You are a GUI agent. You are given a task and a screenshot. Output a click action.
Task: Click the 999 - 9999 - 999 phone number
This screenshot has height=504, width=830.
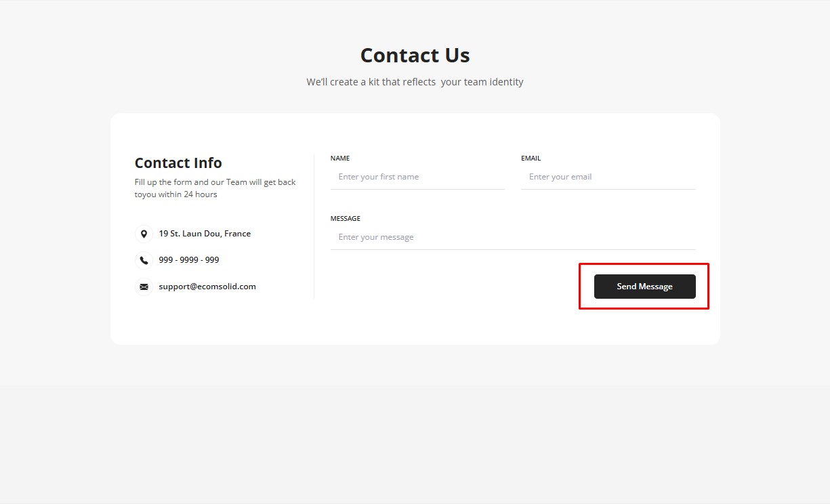[189, 260]
